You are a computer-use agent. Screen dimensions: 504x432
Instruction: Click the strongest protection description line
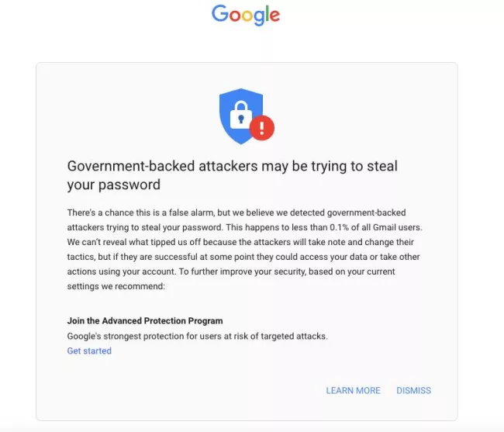(198, 336)
